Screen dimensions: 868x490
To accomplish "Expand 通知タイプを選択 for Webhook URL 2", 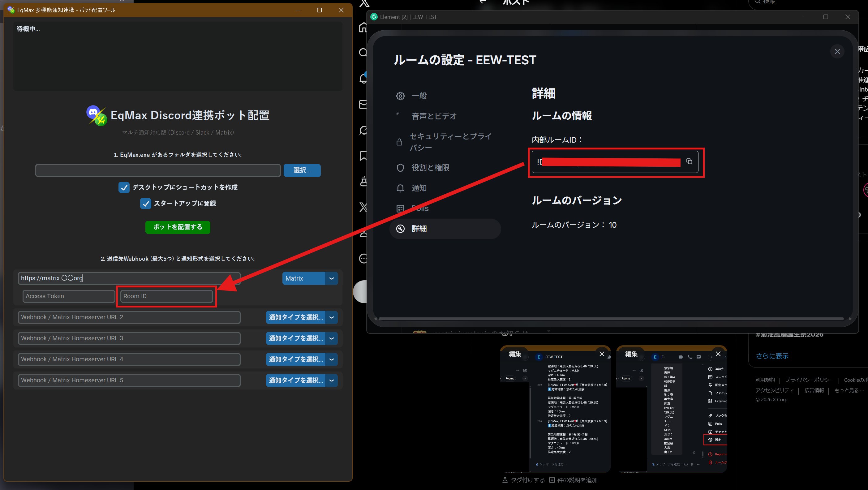I will point(301,317).
